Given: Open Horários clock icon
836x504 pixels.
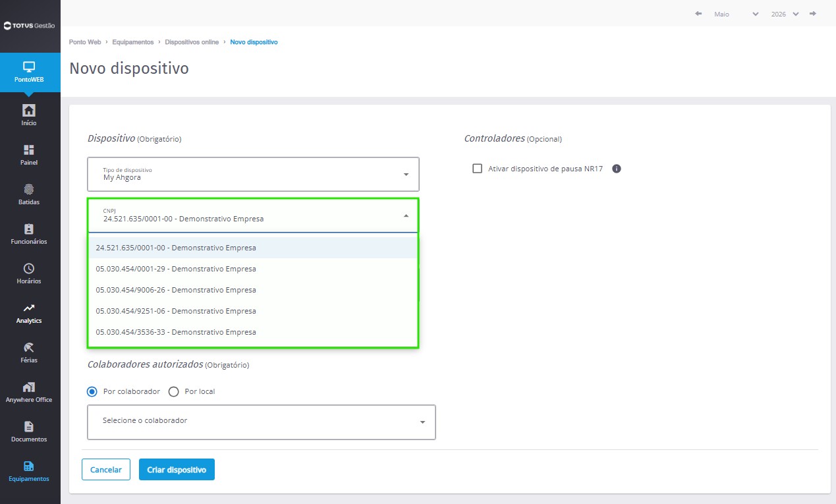Looking at the screenshot, I should [29, 268].
